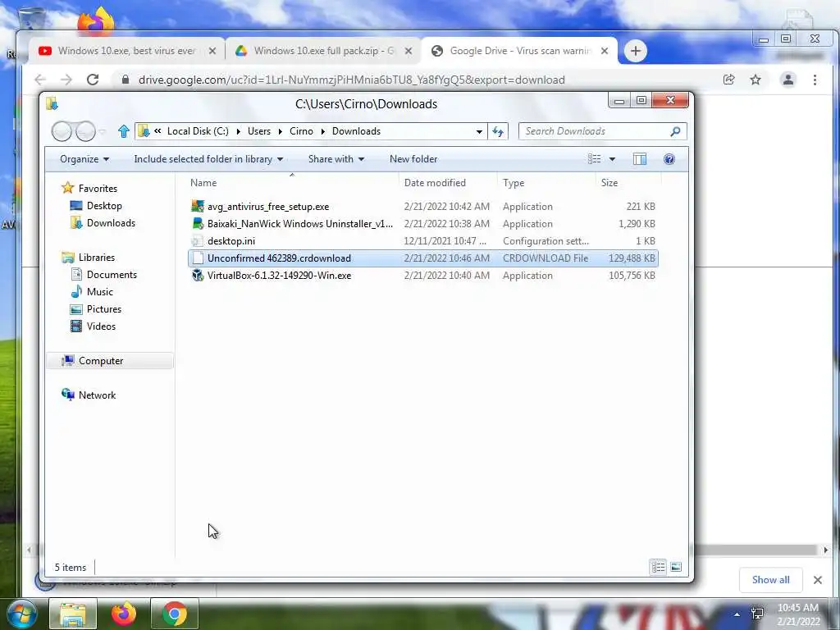840x630 pixels.
Task: Switch to Windows 10.exe full pack.zip tab
Action: [x=323, y=51]
